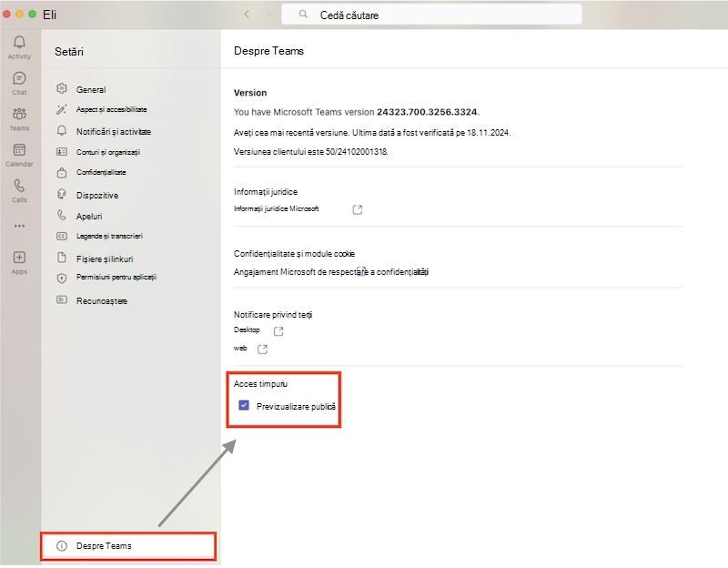This screenshot has height=568, width=728.
Task: Select Fișiere și linkuri settings
Action: point(105,259)
